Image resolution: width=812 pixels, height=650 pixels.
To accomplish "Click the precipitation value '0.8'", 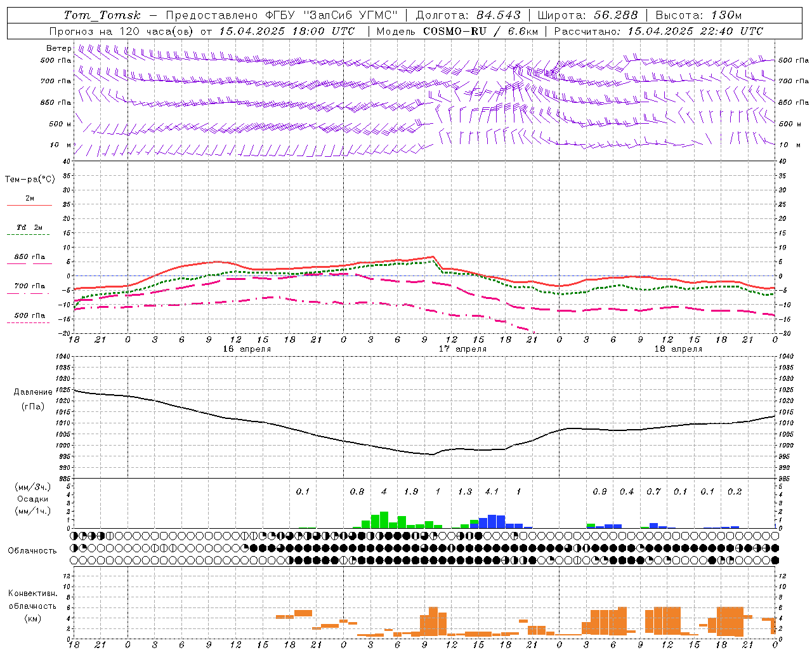I will pyautogui.click(x=357, y=492).
